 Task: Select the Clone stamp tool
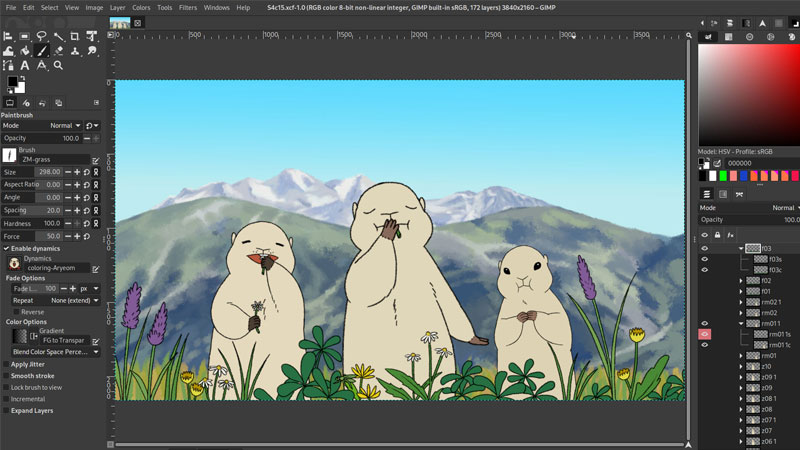(76, 51)
